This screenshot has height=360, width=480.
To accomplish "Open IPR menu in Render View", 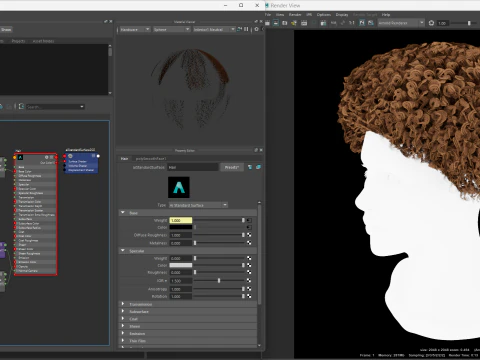I will pyautogui.click(x=309, y=15).
